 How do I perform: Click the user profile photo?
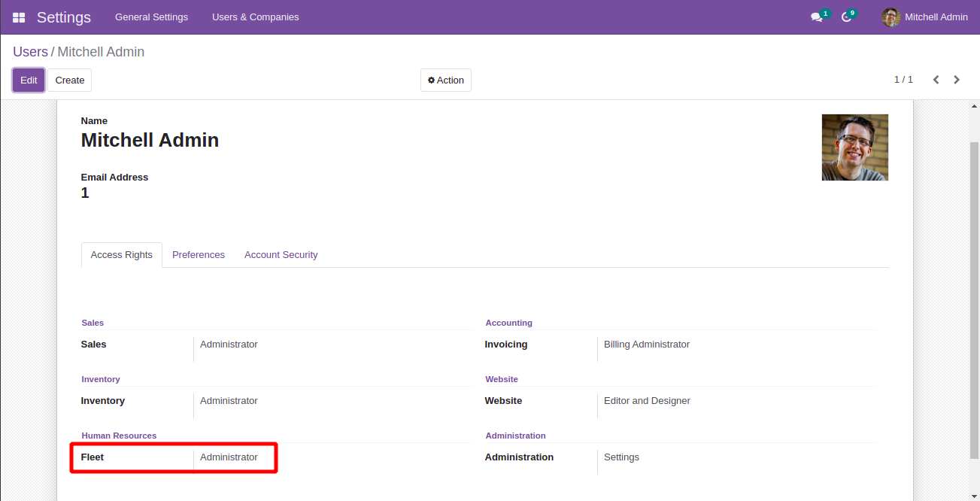(854, 147)
